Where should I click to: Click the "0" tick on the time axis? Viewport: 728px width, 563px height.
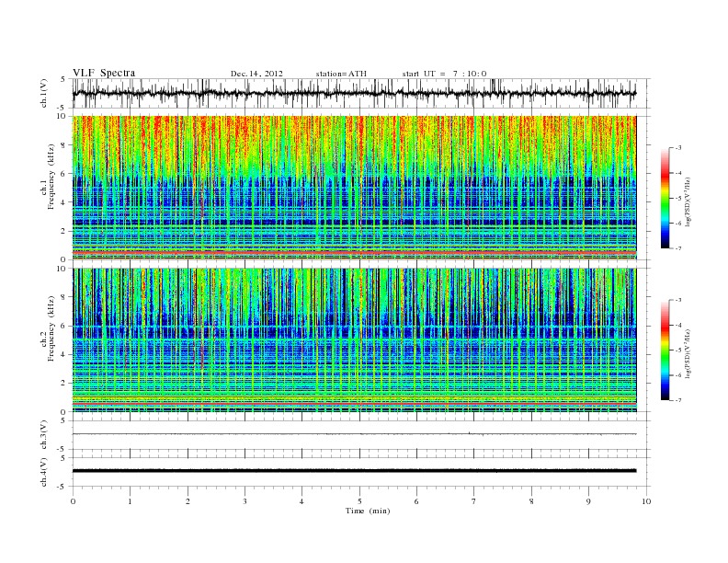coord(73,501)
